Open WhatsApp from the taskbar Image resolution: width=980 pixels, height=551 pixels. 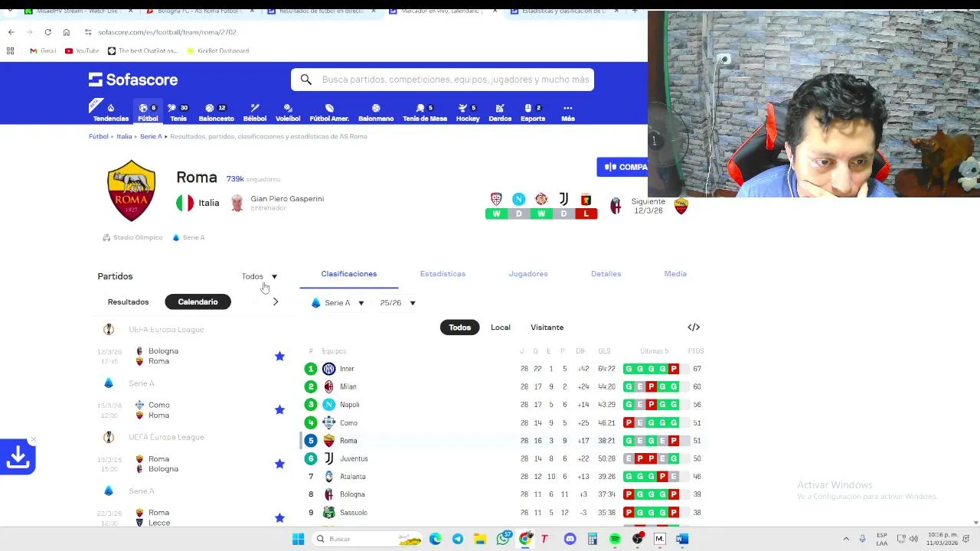503,539
